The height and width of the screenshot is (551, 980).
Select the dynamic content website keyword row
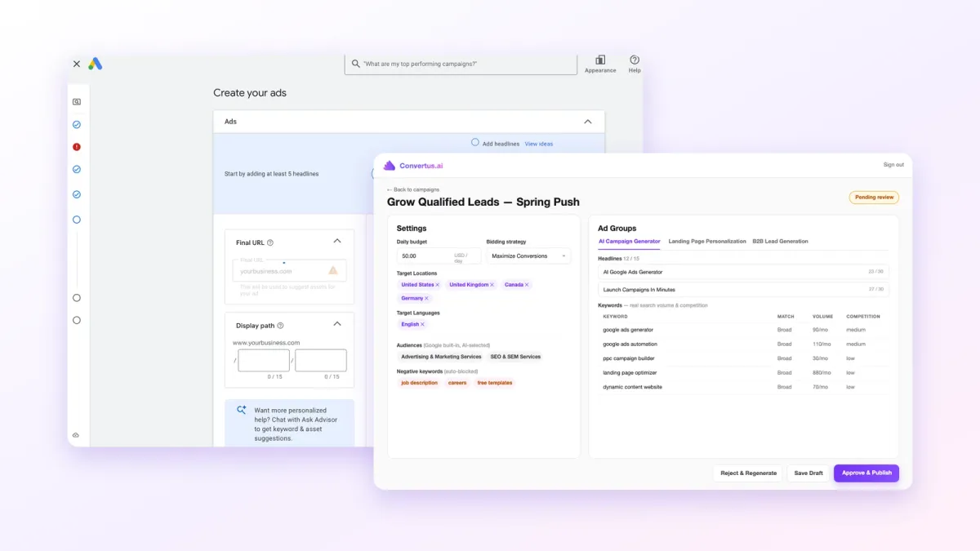tap(743, 387)
